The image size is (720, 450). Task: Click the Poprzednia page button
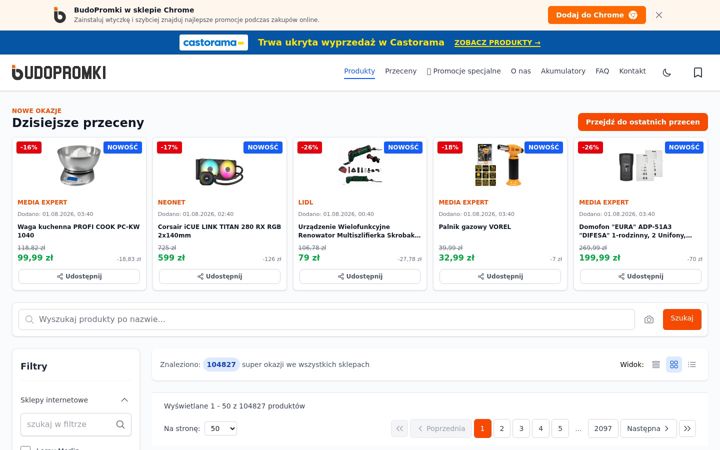[x=441, y=428]
